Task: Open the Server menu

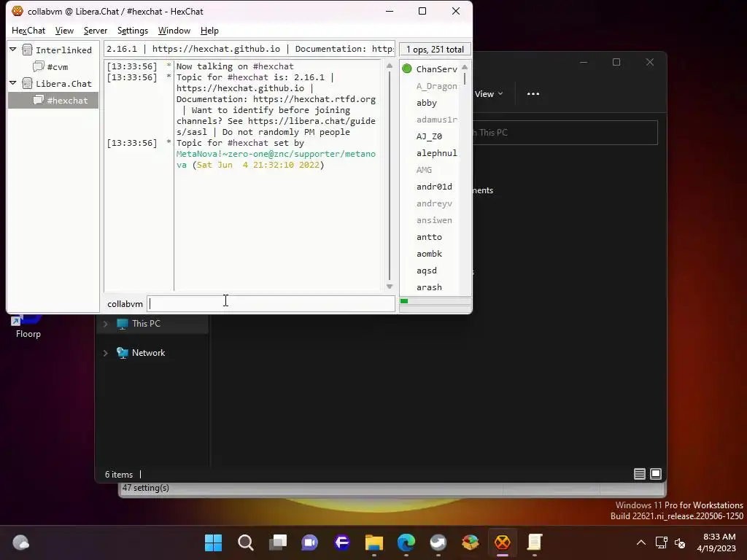Action: pyautogui.click(x=96, y=31)
